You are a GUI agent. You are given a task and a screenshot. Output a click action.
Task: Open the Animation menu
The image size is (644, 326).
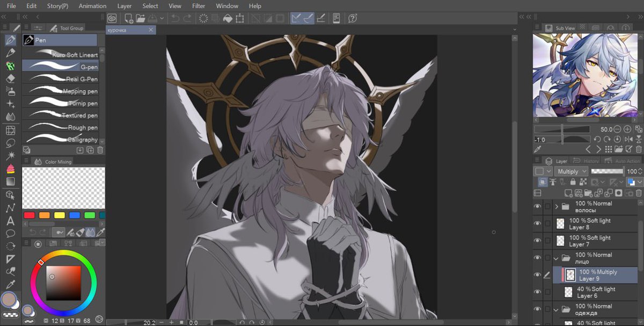pyautogui.click(x=92, y=6)
